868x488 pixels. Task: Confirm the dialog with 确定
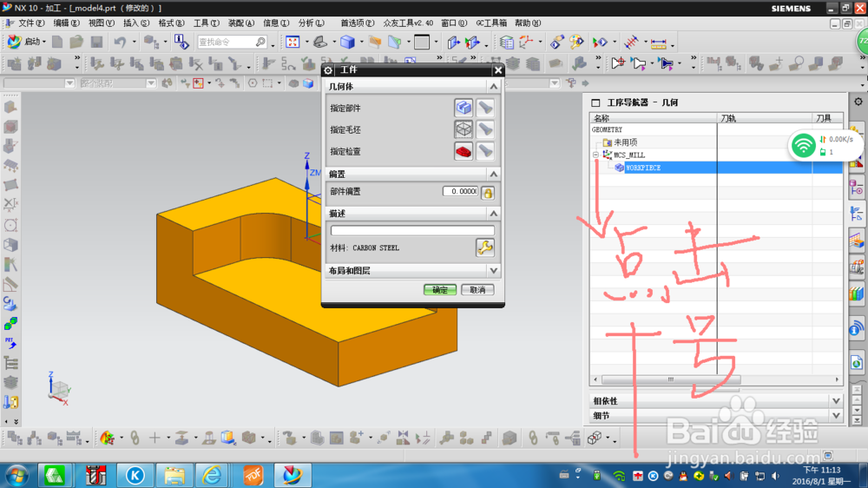[440, 290]
